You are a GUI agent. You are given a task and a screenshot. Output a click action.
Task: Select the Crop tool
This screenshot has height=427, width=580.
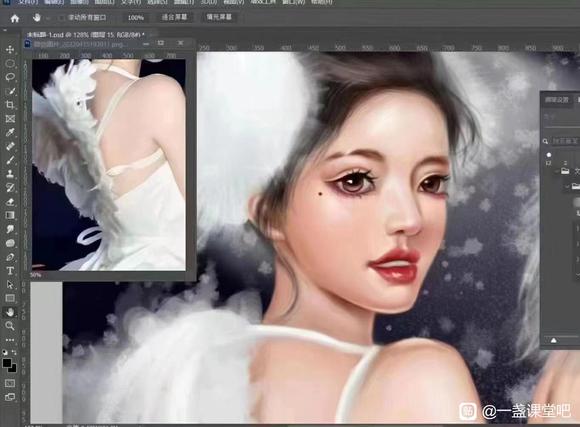(10, 105)
